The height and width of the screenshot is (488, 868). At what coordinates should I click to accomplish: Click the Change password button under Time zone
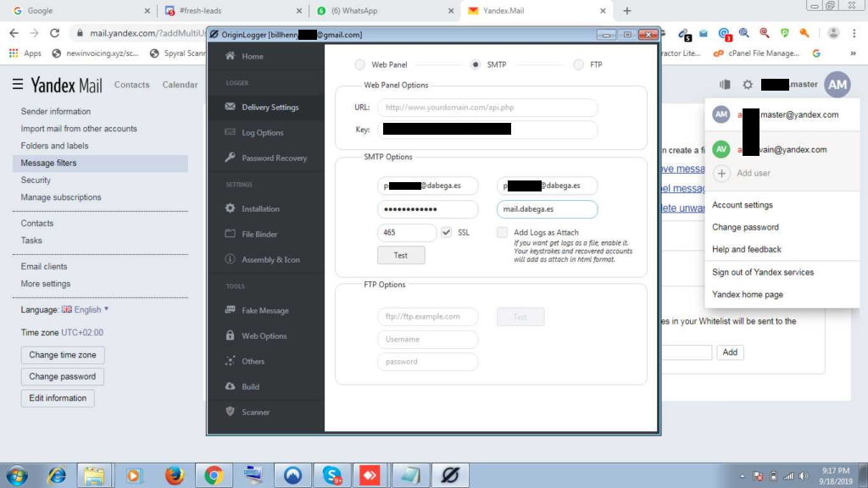tap(63, 376)
